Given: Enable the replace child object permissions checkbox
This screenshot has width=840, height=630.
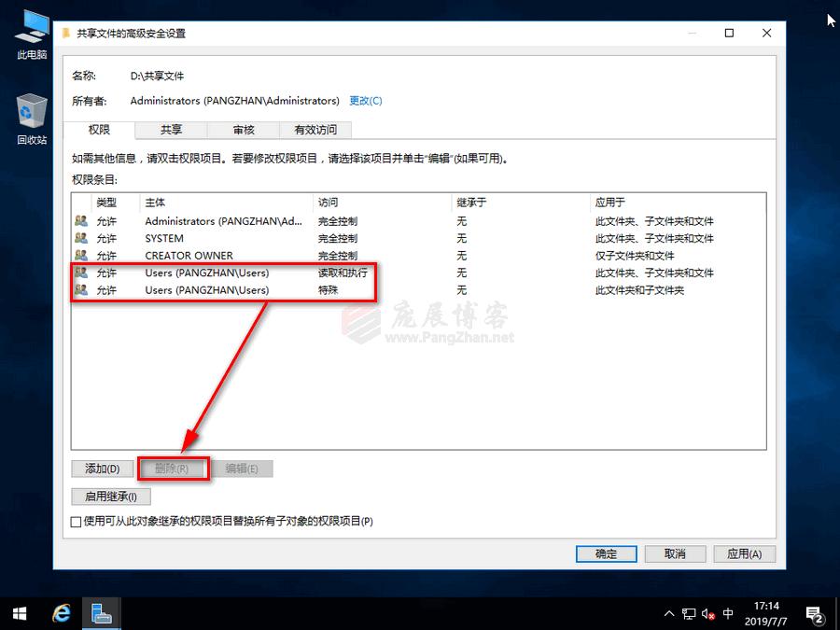Looking at the screenshot, I should (x=76, y=521).
